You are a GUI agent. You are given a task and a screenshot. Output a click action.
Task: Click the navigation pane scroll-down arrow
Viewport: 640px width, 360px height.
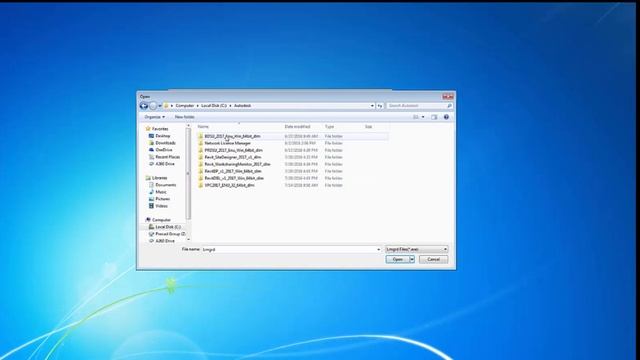[188, 240]
